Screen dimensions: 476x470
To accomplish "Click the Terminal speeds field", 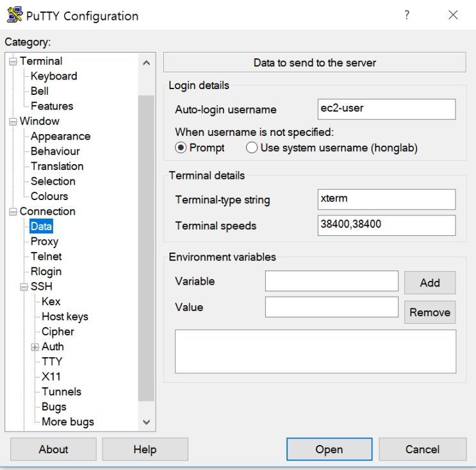I will click(x=386, y=226).
